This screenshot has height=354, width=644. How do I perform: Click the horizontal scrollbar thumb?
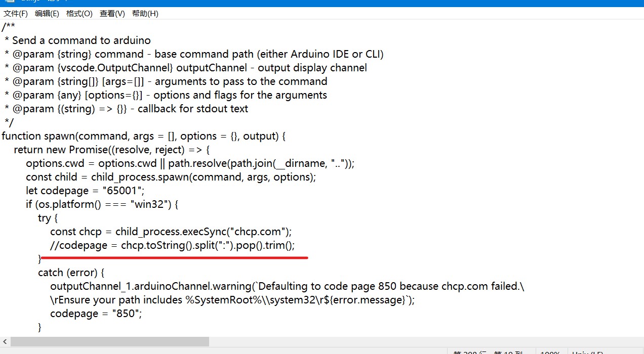pos(109,342)
